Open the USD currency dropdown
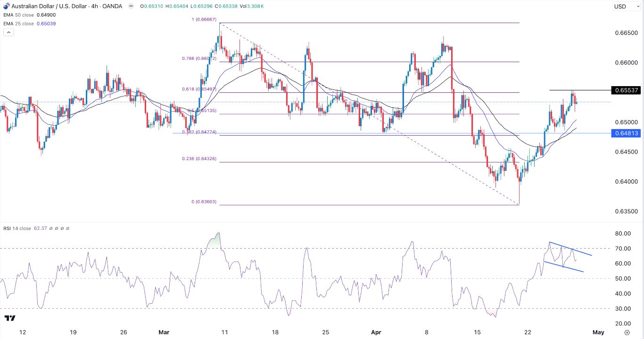Image resolution: width=644 pixels, height=339 pixels. point(627,7)
